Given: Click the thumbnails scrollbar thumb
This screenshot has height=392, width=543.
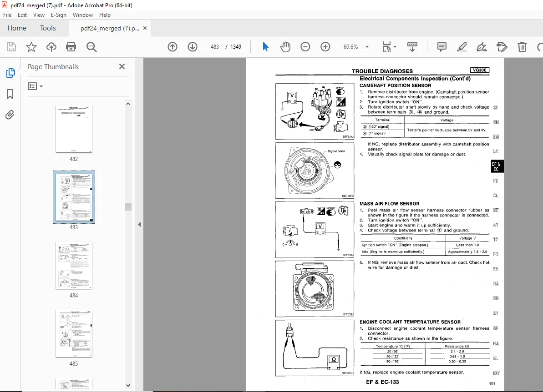Looking at the screenshot, I should (128, 206).
